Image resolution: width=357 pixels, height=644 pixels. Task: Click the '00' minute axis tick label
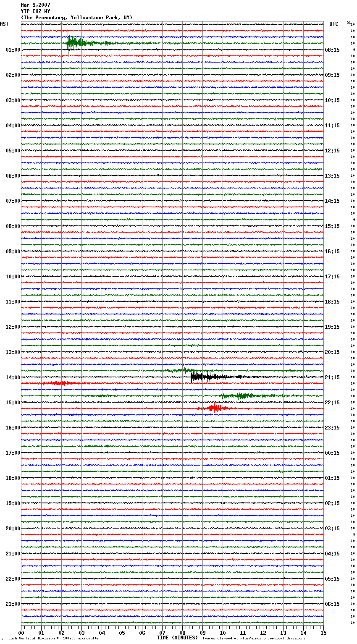point(21,633)
